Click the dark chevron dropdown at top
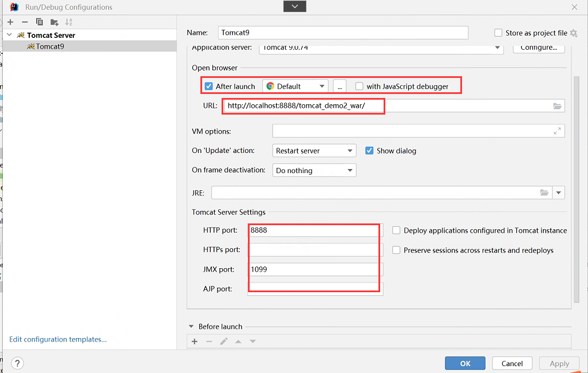Viewport: 588px width, 373px height. [295, 6]
